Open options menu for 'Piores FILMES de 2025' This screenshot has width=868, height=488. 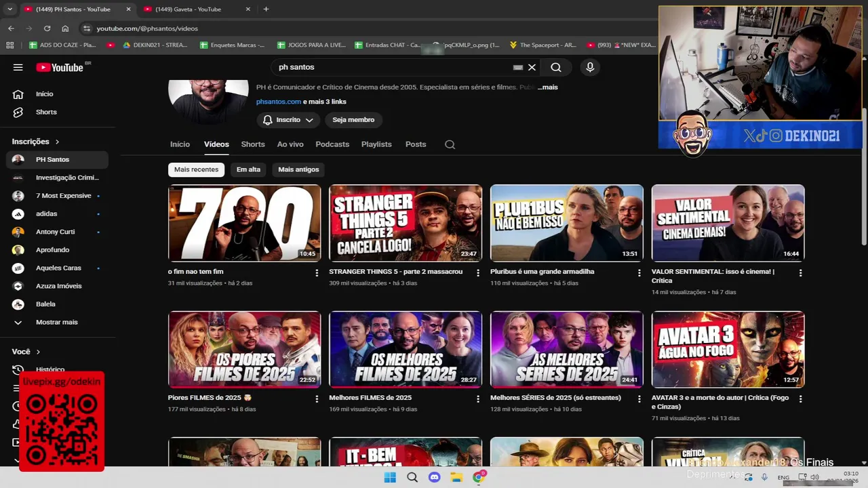tap(317, 399)
